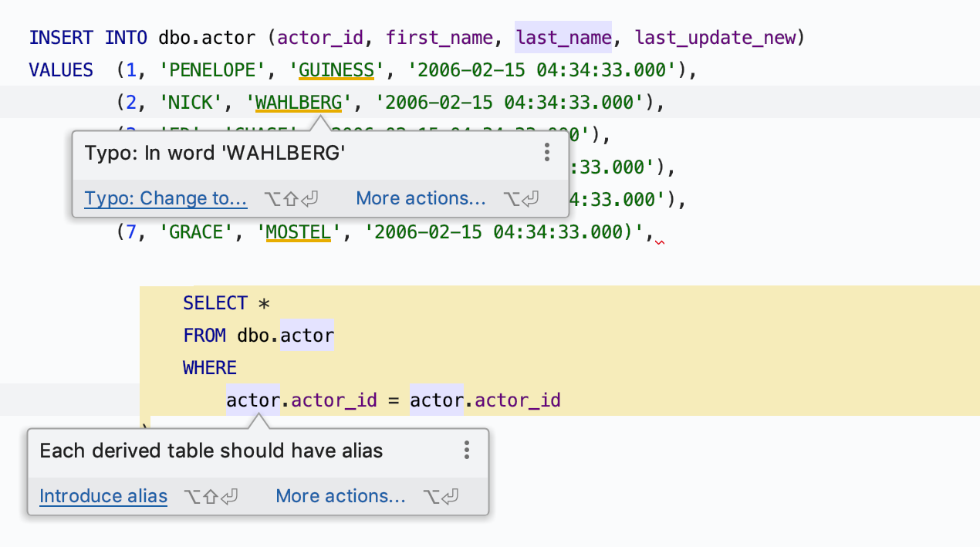Open 'More actions…' in the Typo tooltip
This screenshot has width=980, height=547.
pyautogui.click(x=421, y=198)
